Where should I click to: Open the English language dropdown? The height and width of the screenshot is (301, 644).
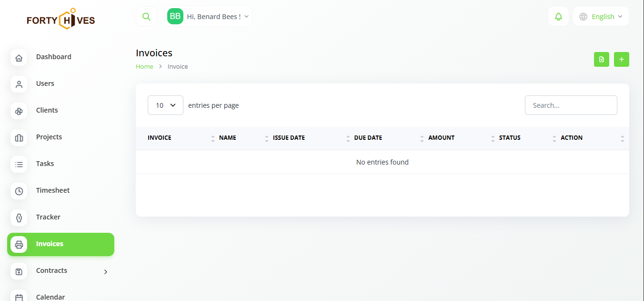point(601,17)
